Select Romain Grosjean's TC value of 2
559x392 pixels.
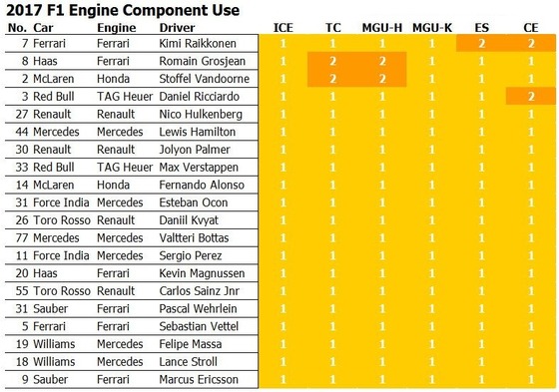(x=332, y=61)
